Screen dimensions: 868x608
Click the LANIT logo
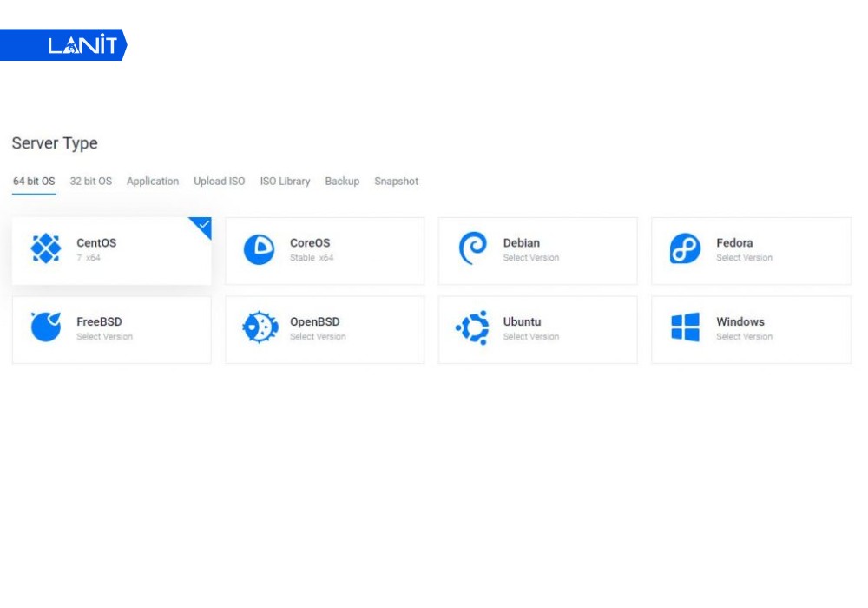click(82, 45)
